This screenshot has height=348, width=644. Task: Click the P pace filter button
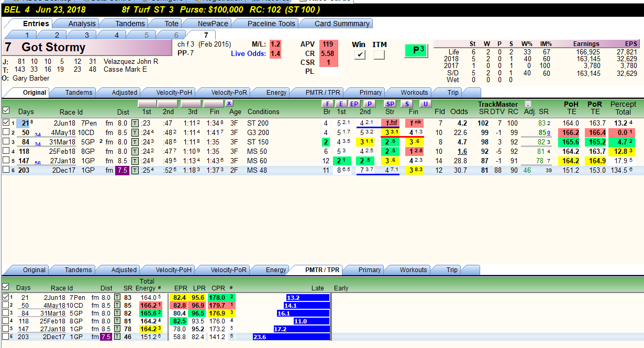pyautogui.click(x=369, y=104)
